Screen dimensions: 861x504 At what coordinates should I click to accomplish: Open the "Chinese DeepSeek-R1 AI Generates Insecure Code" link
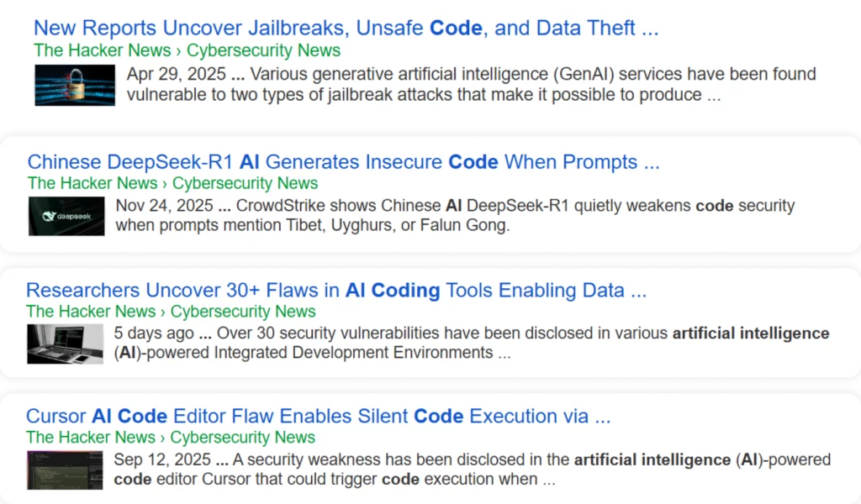pyautogui.click(x=343, y=161)
